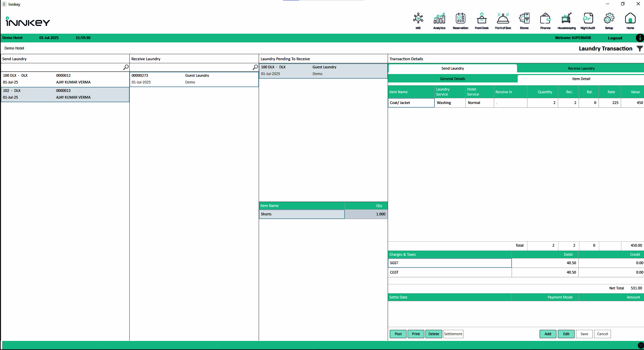Select receive laundry entry 00000273
Viewport: 644px width, 350px height.
click(x=194, y=79)
